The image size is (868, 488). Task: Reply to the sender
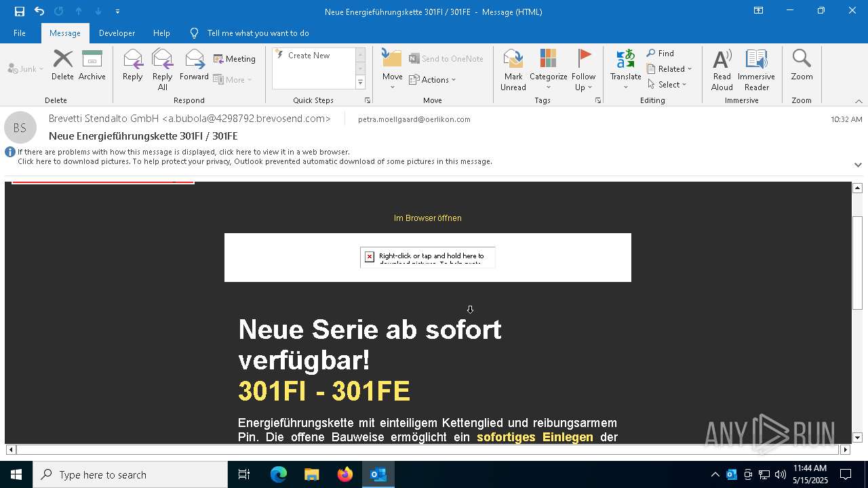tap(133, 65)
